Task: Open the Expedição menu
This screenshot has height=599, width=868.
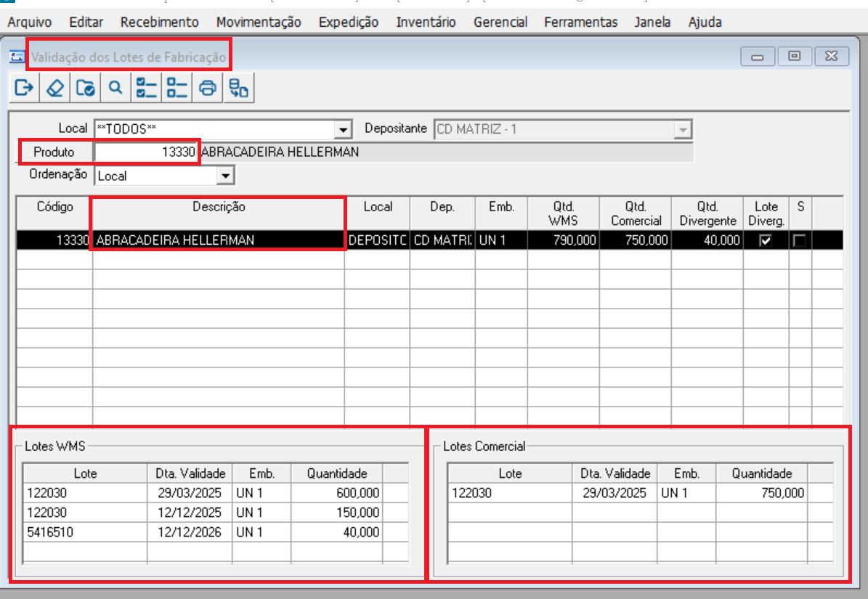Action: 348,22
